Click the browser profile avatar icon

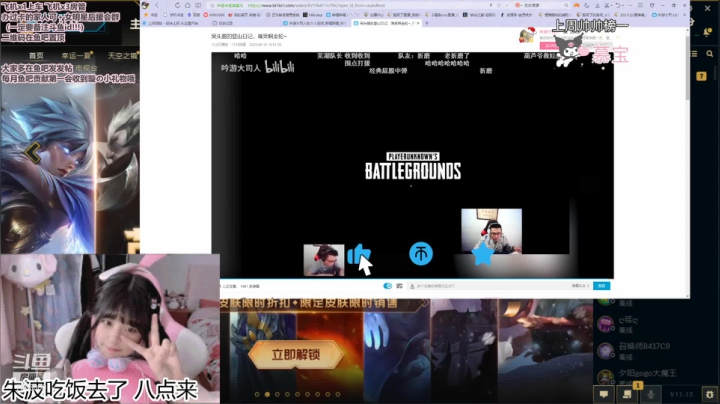(x=145, y=6)
